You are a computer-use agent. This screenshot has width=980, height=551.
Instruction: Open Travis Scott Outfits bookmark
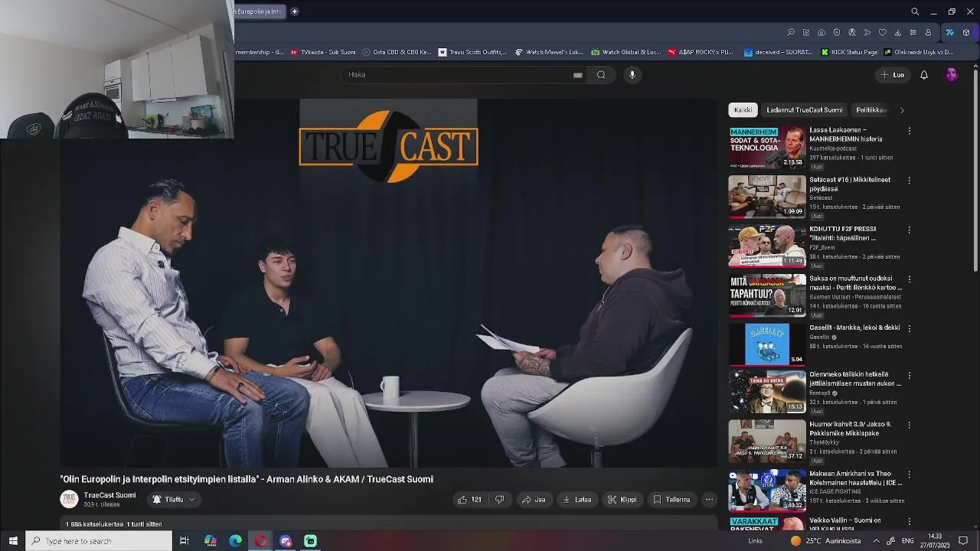pos(473,52)
